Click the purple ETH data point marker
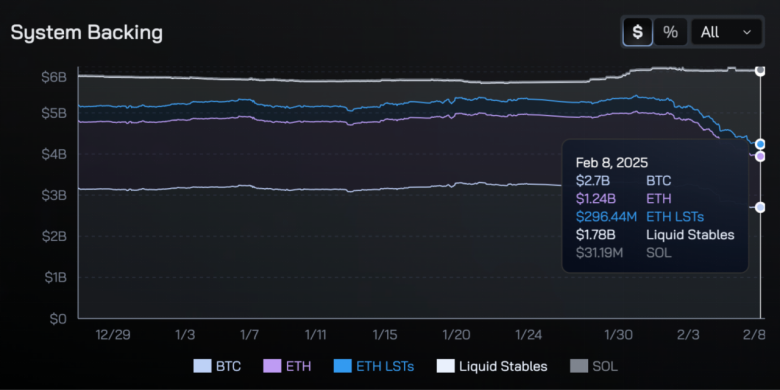This screenshot has height=390, width=780. pos(760,156)
